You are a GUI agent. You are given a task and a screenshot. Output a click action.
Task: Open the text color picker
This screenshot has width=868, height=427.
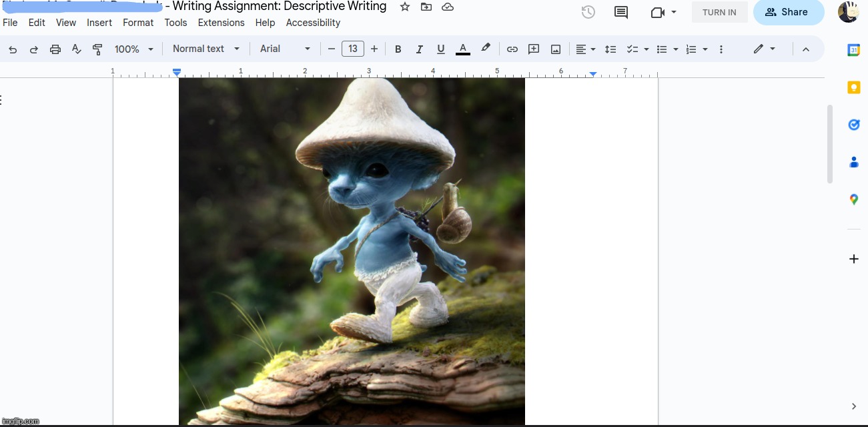[x=463, y=49]
